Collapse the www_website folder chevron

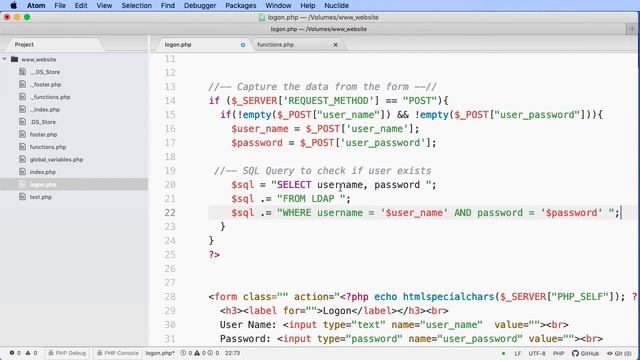click(x=4, y=59)
